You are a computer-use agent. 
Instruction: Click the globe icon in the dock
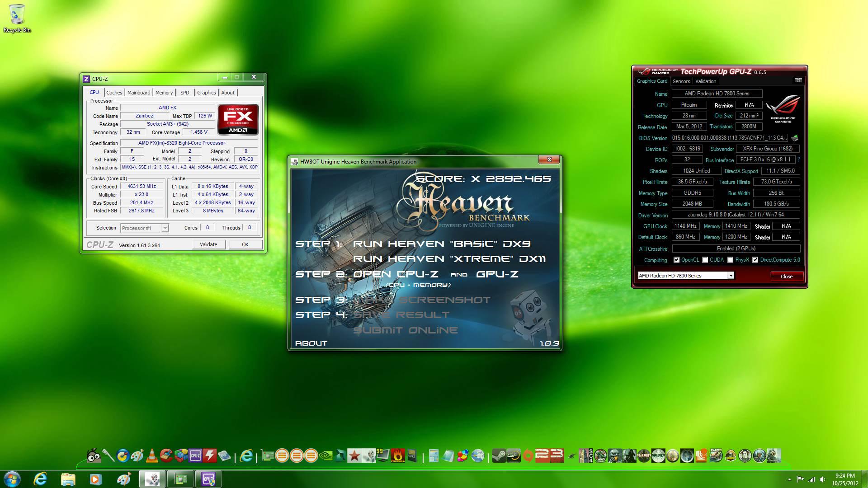pos(478,455)
